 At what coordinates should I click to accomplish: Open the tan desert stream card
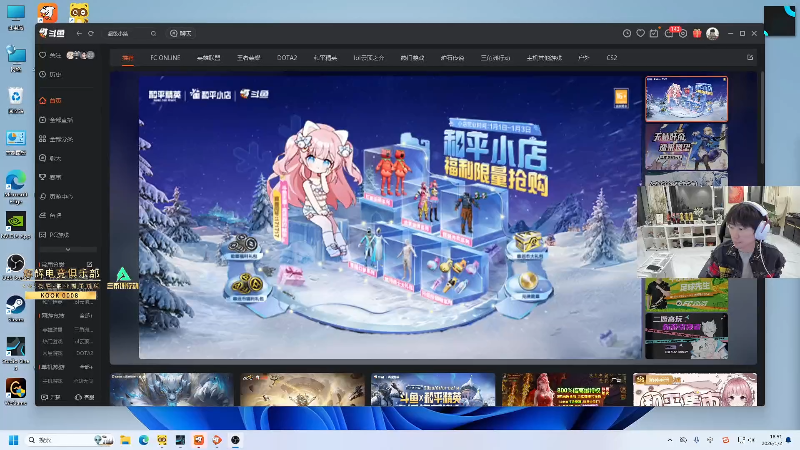[303, 389]
